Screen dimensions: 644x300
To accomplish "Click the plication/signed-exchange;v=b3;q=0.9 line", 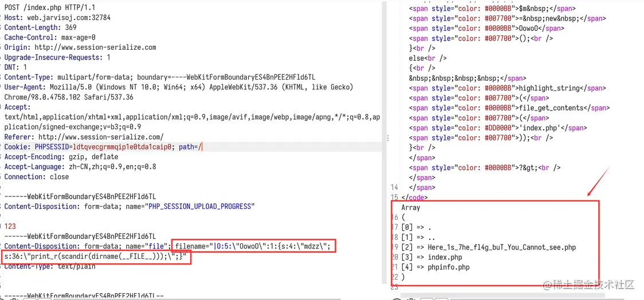I will pyautogui.click(x=73, y=127).
